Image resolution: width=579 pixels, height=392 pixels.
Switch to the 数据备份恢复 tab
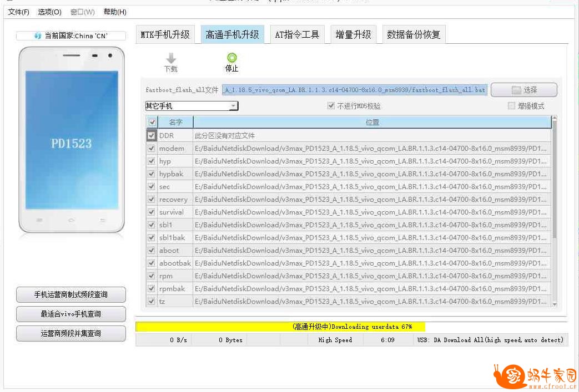pos(414,35)
